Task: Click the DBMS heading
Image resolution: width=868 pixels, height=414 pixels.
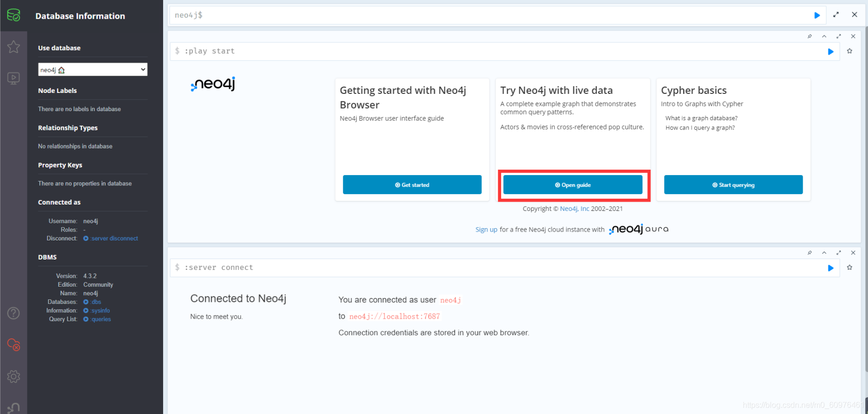Action: 48,257
